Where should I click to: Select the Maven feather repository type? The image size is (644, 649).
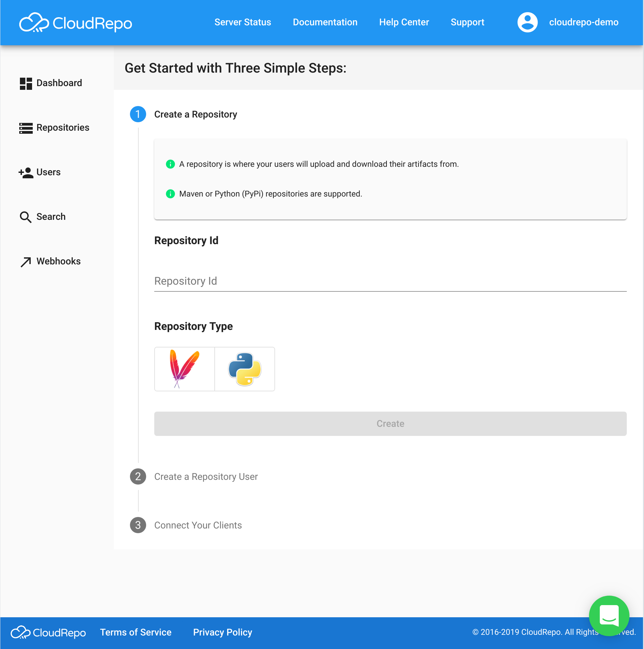(184, 369)
